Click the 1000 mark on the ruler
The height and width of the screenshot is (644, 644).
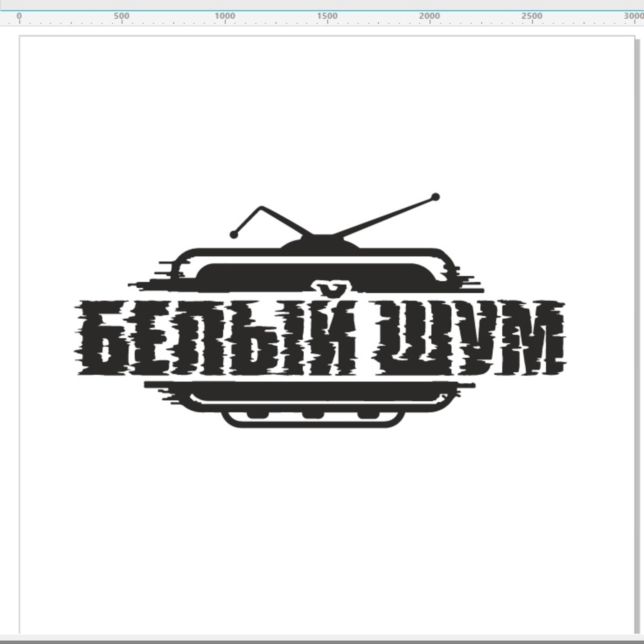[225, 16]
